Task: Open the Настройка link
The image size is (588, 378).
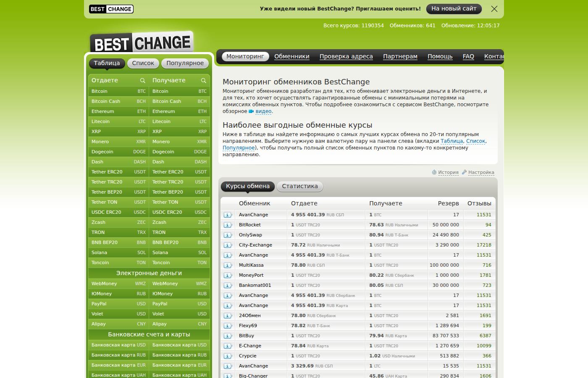Action: (481, 172)
